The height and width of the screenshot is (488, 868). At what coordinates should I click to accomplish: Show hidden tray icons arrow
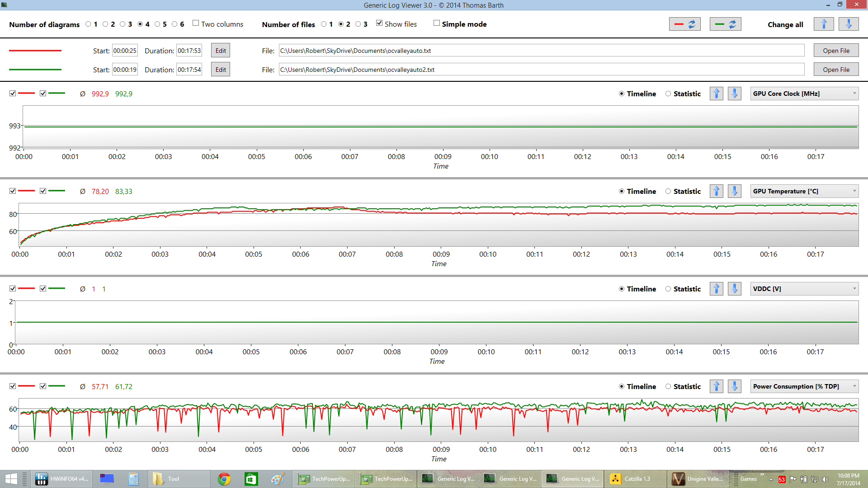[771, 479]
